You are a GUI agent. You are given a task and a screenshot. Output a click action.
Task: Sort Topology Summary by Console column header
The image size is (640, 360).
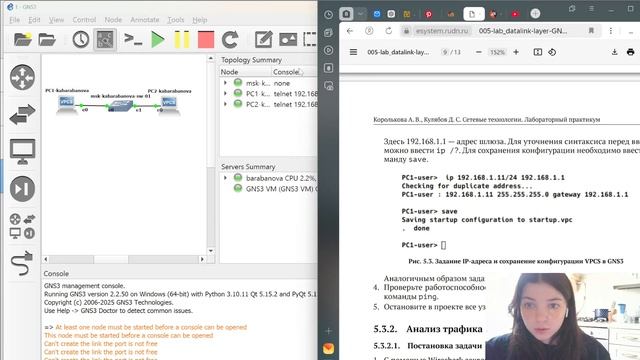click(294, 72)
